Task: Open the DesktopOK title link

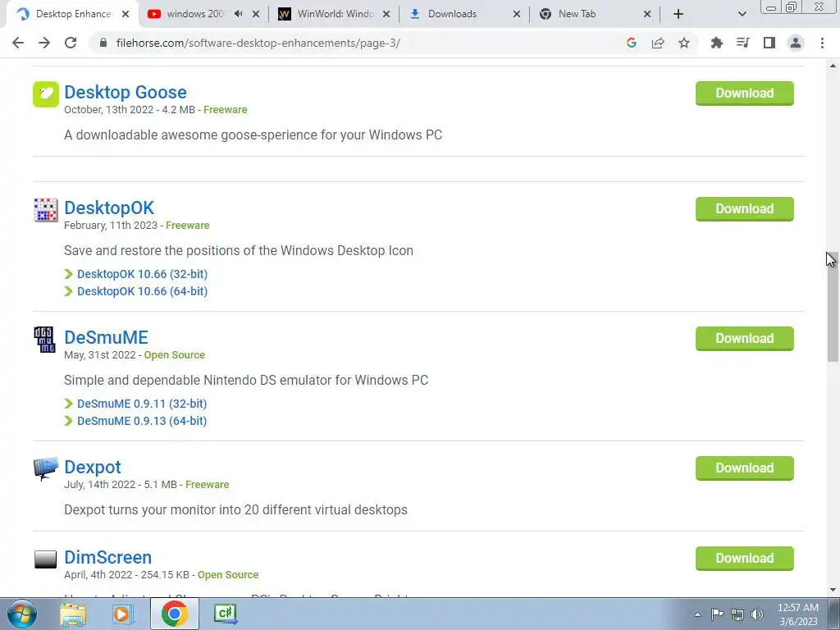Action: pos(109,208)
